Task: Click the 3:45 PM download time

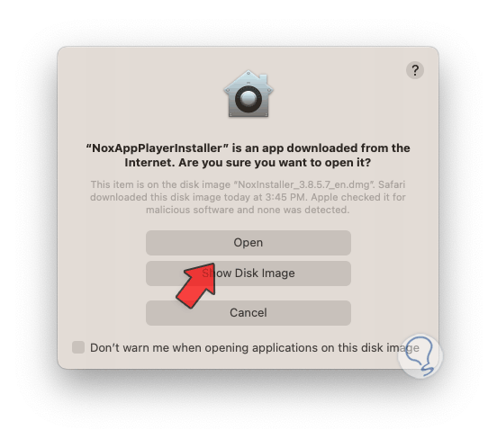Action: point(286,197)
